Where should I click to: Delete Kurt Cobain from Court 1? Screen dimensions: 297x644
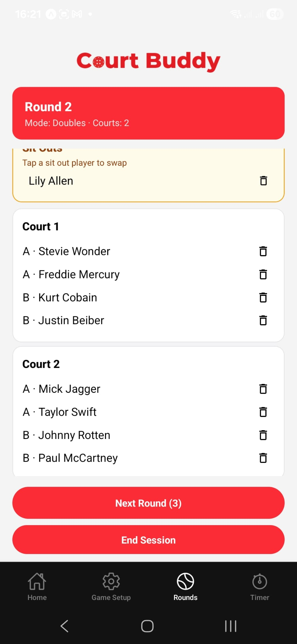(263, 297)
